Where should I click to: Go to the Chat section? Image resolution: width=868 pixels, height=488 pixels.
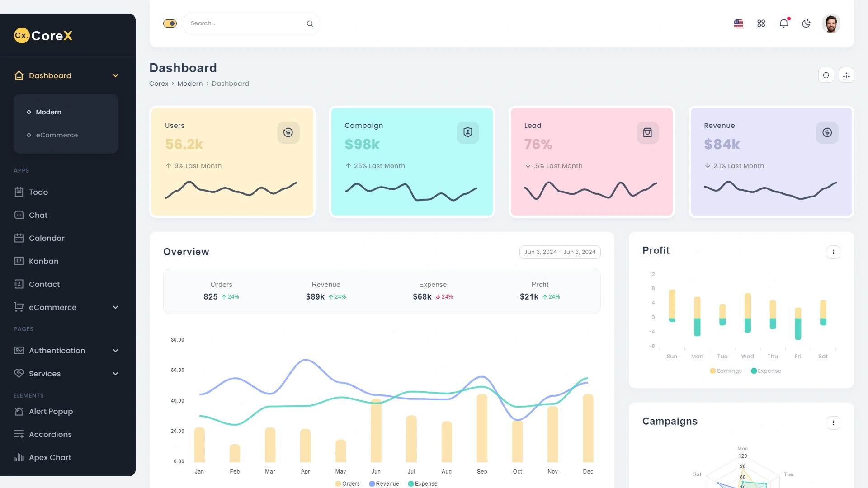point(38,215)
